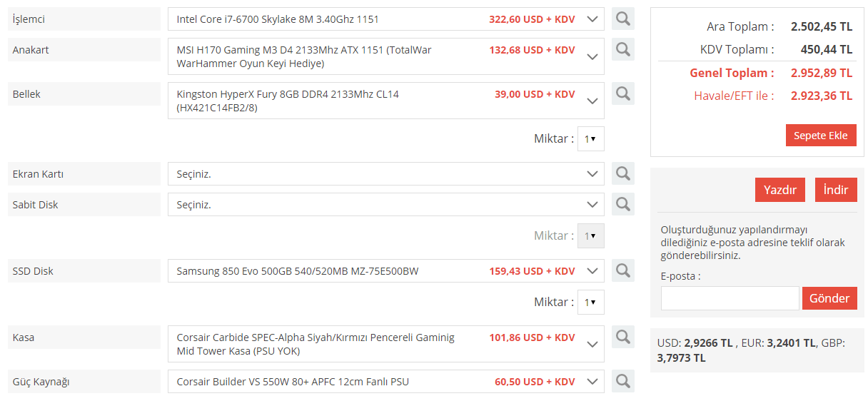
Task: Open the Sabit Disk Seçiniz dropdown
Action: [386, 205]
